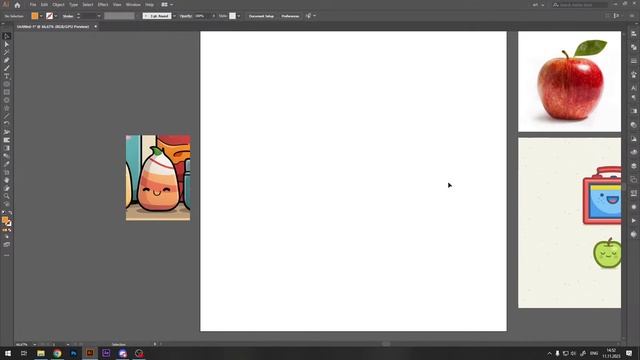Screen dimensions: 640x360
Task: Open the Help menu
Action: (x=150, y=4)
